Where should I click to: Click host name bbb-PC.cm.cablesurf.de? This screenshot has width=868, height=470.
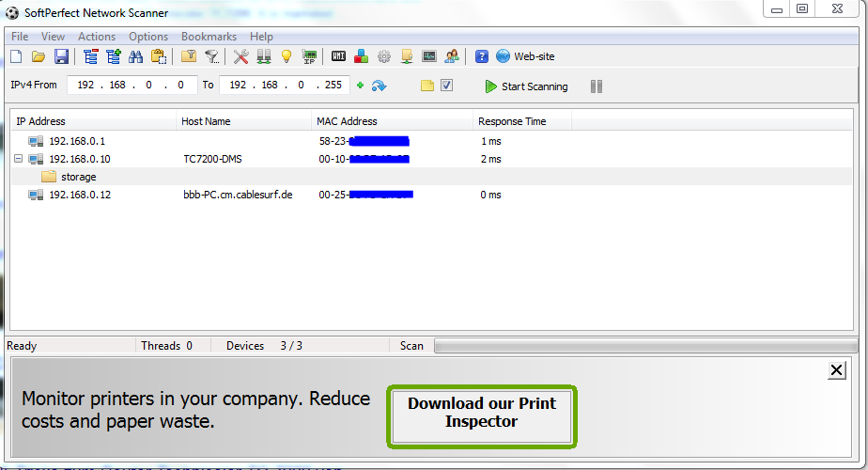[x=238, y=195]
